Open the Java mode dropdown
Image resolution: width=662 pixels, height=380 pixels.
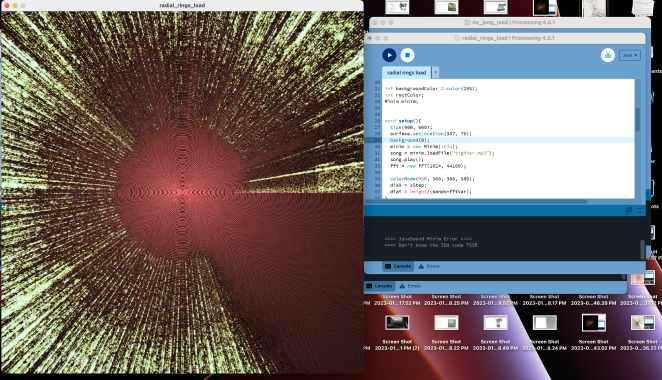coord(630,55)
